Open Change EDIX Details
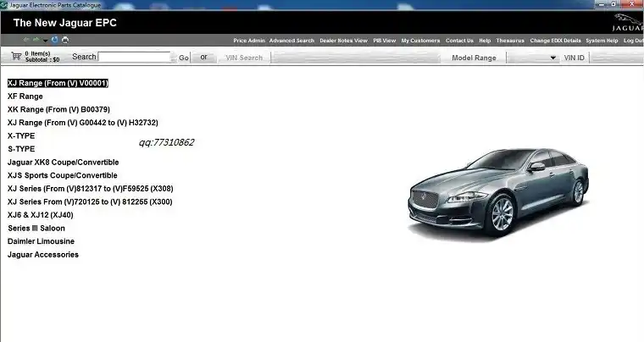644x342 pixels. coord(555,41)
